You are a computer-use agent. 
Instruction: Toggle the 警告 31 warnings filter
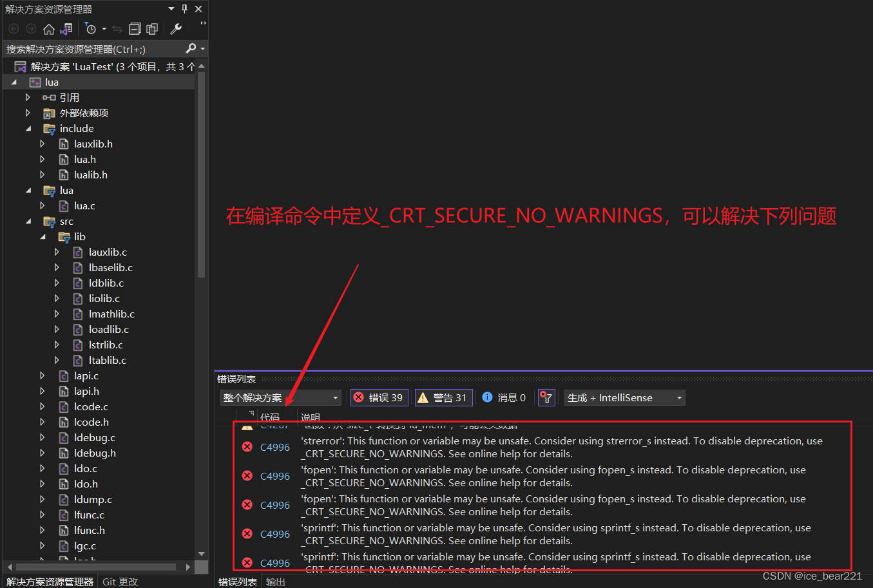point(443,397)
